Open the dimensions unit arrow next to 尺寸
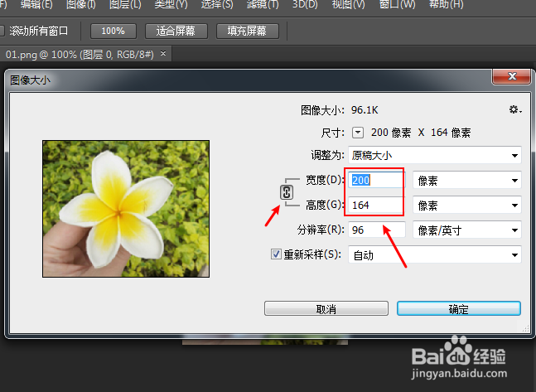 (358, 133)
